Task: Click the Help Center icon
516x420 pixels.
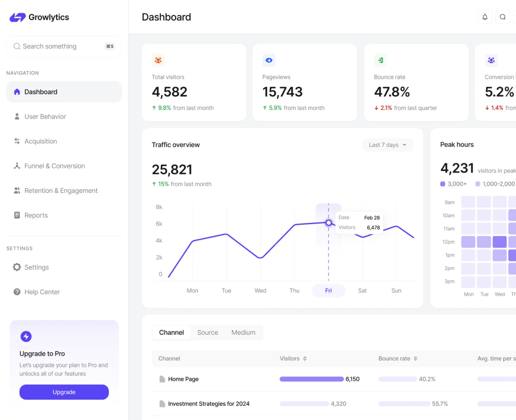Action: coord(17,292)
